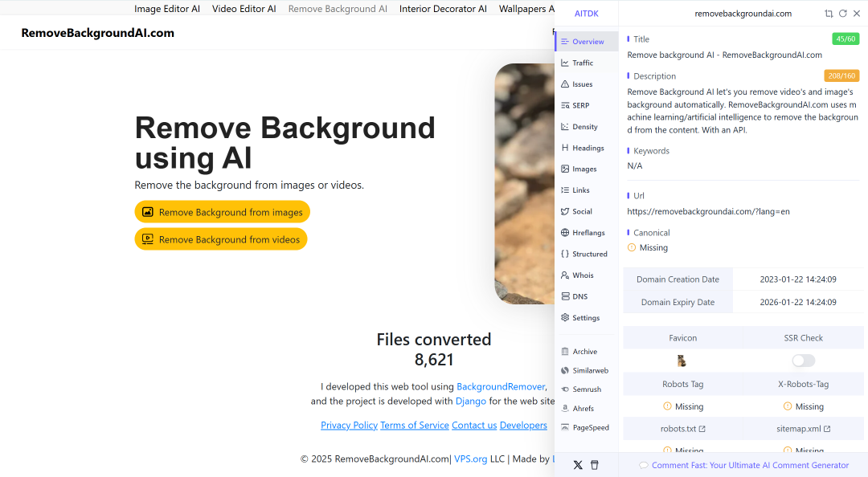868x477 pixels.
Task: Click the 45/60 title length badge
Action: point(845,39)
